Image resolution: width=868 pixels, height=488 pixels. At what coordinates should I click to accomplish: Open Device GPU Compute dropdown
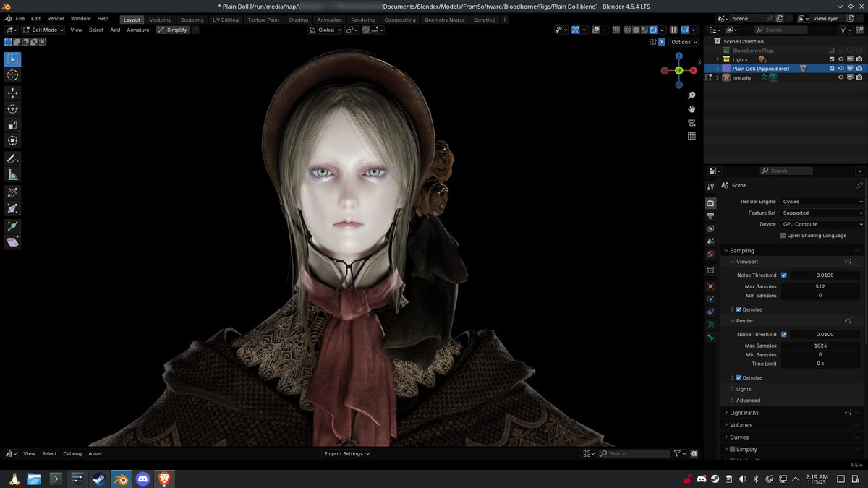coord(822,224)
